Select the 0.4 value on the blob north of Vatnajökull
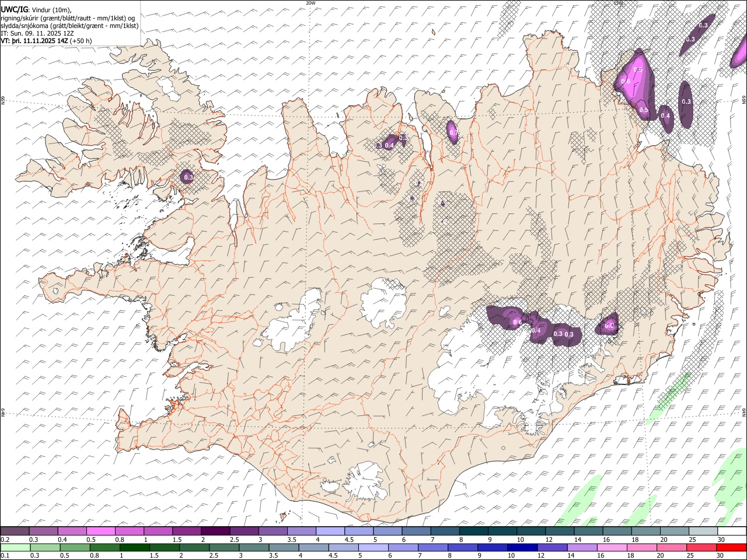 [536, 331]
